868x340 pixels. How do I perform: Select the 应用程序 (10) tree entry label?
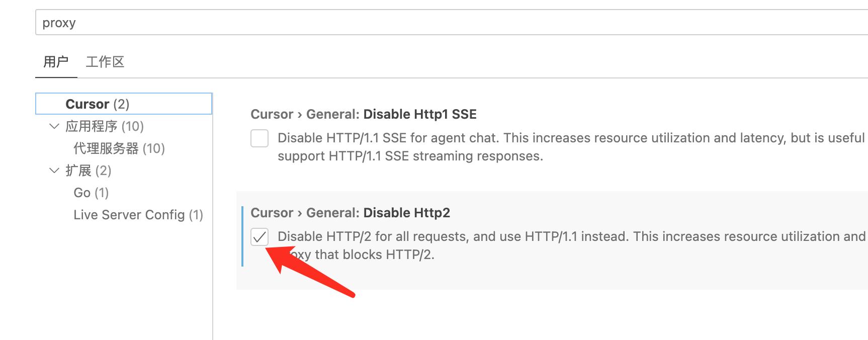coord(105,126)
